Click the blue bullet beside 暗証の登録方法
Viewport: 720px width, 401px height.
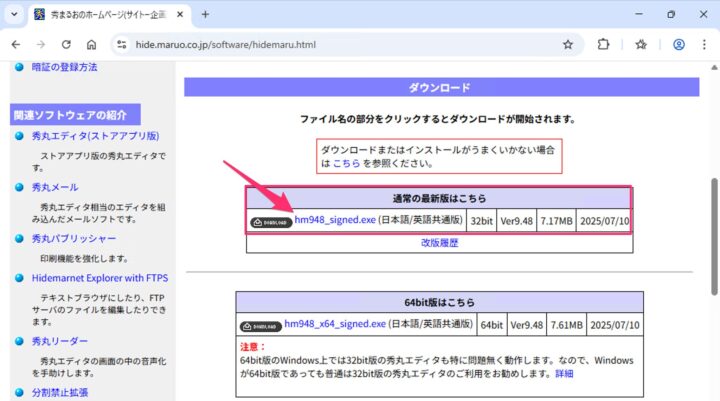pyautogui.click(x=19, y=67)
